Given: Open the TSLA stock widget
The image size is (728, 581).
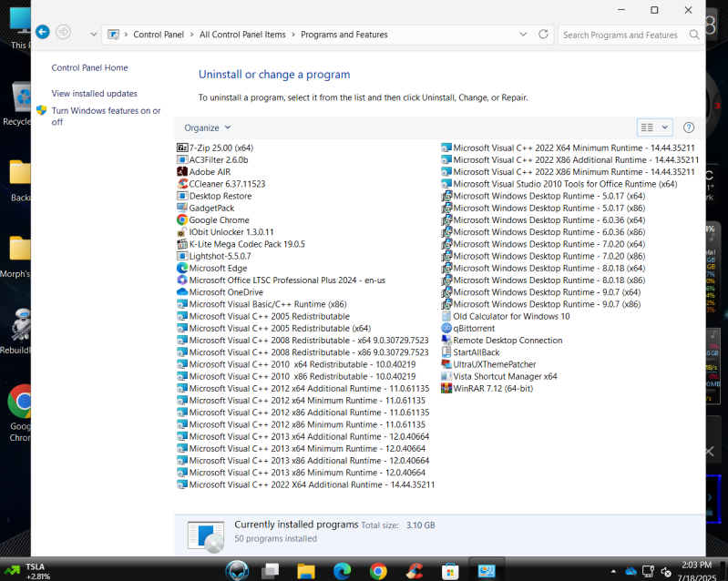Looking at the screenshot, I should click(x=29, y=571).
